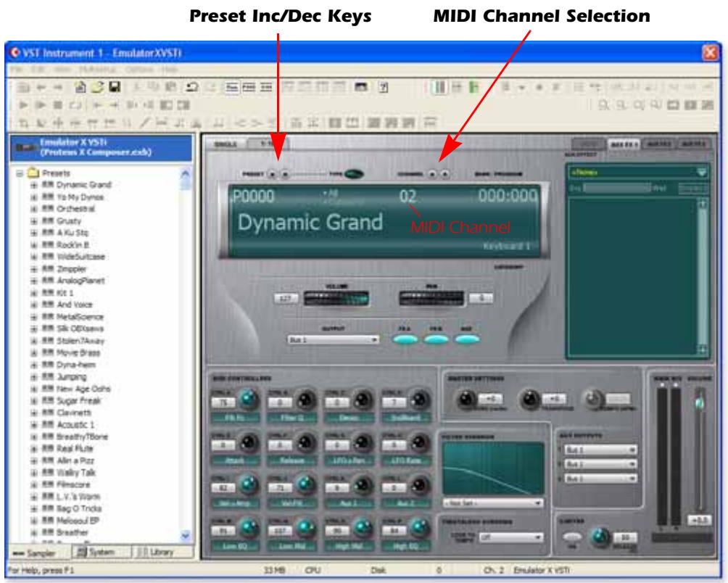This screenshot has width=728, height=583.
Task: Click the Save icon in the toolbar
Action: click(x=115, y=86)
